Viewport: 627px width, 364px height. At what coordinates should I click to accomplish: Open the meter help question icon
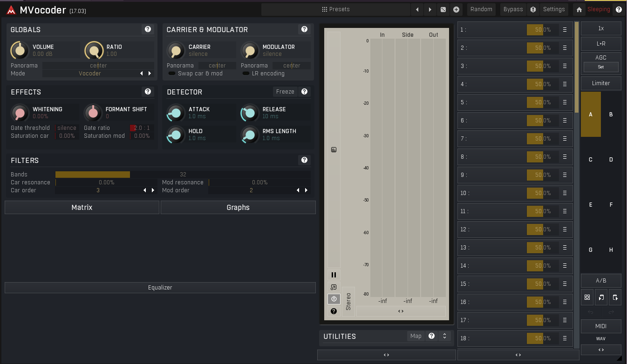pyautogui.click(x=334, y=311)
